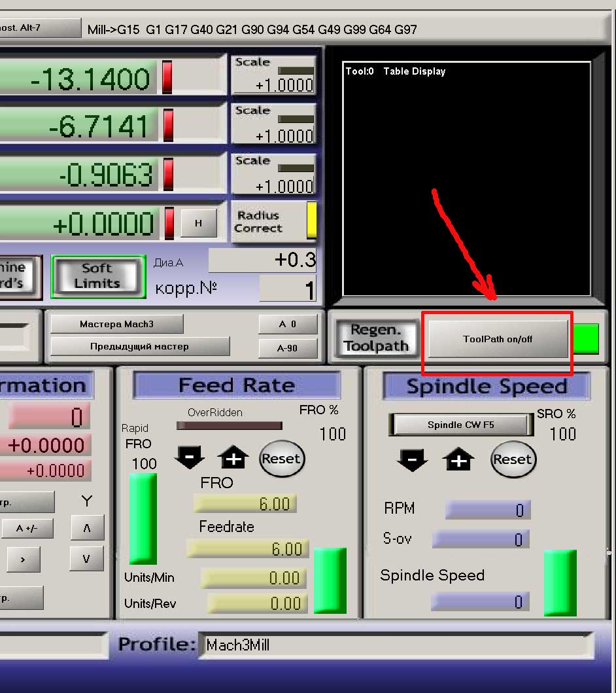Click the Spindle Speed value field

pos(479,601)
